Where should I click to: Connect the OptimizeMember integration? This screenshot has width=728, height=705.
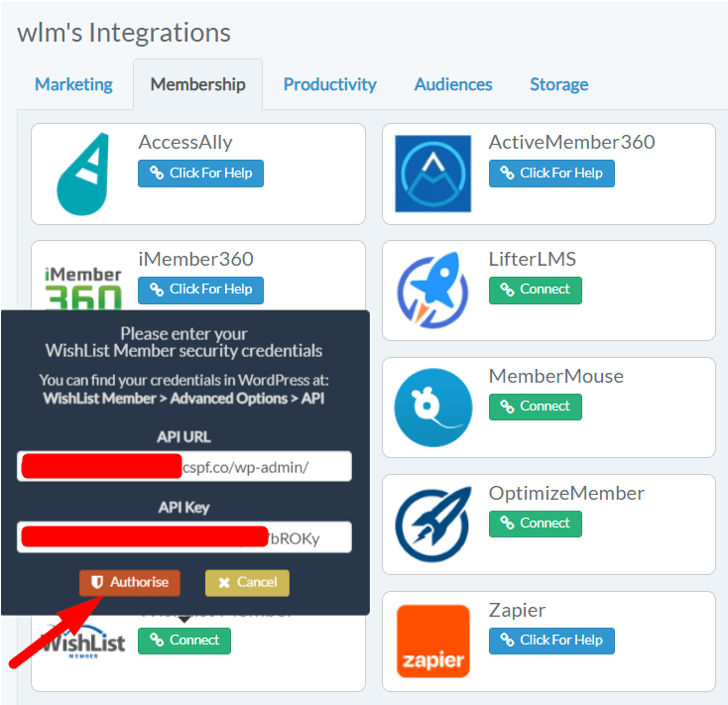pos(535,524)
